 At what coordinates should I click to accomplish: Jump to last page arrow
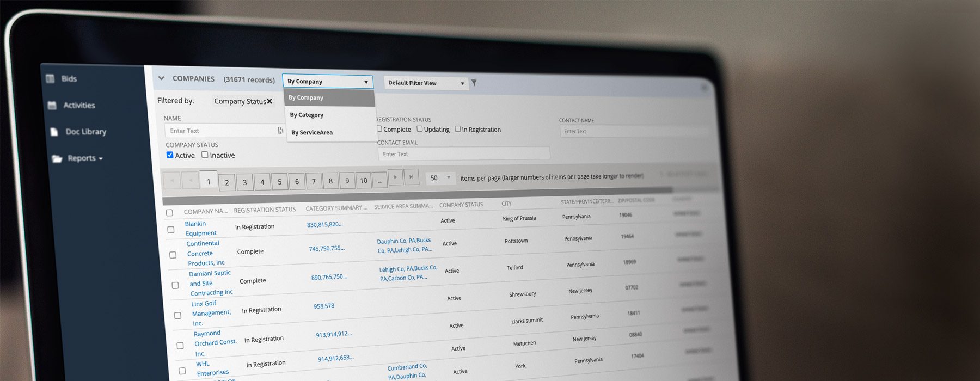411,177
